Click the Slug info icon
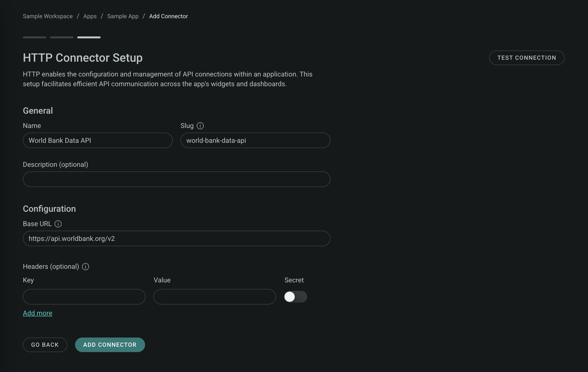The height and width of the screenshot is (372, 588). point(200,126)
